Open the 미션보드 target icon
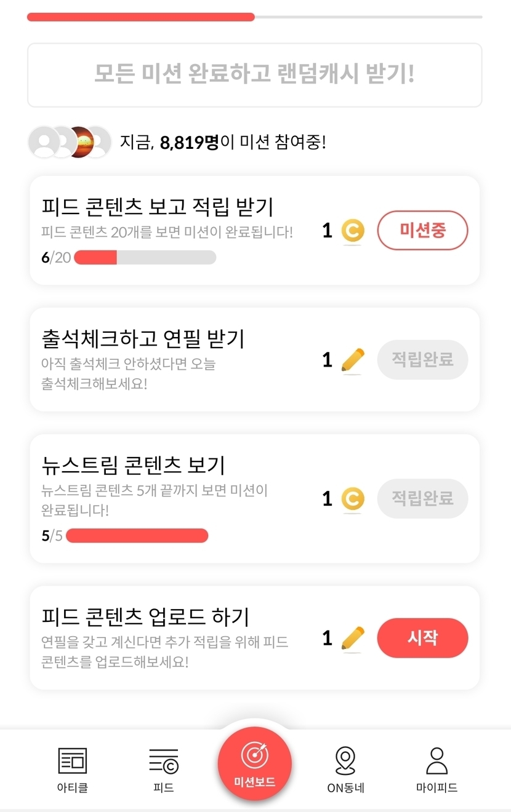 point(254,755)
